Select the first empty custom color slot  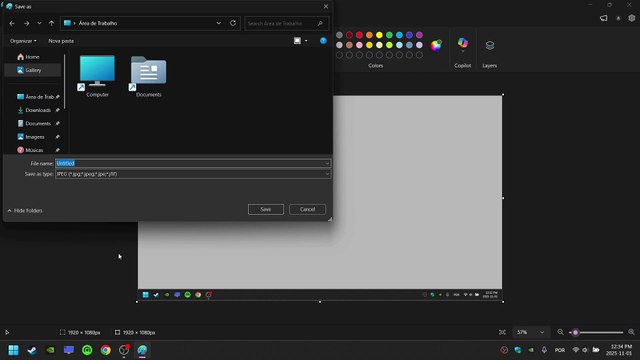339,55
